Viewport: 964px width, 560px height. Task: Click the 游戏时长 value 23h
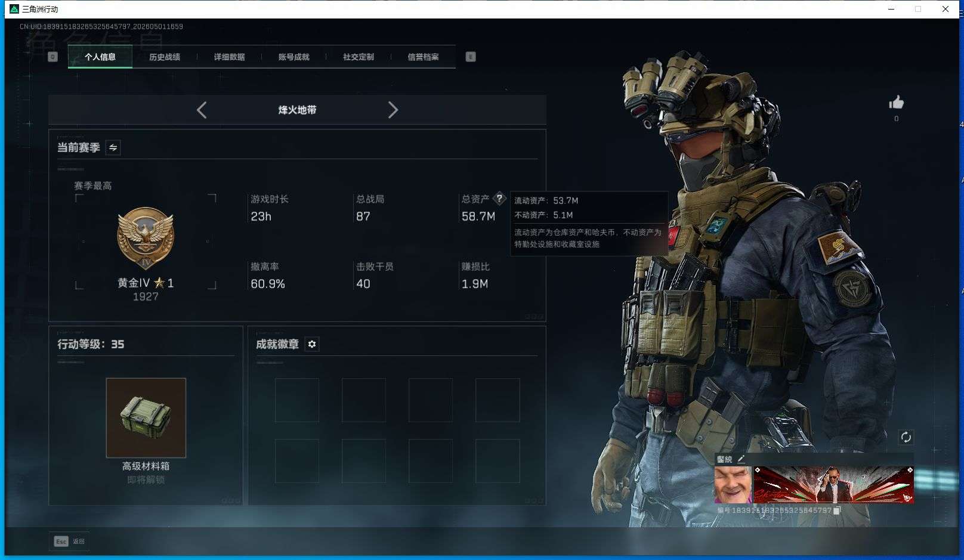261,216
